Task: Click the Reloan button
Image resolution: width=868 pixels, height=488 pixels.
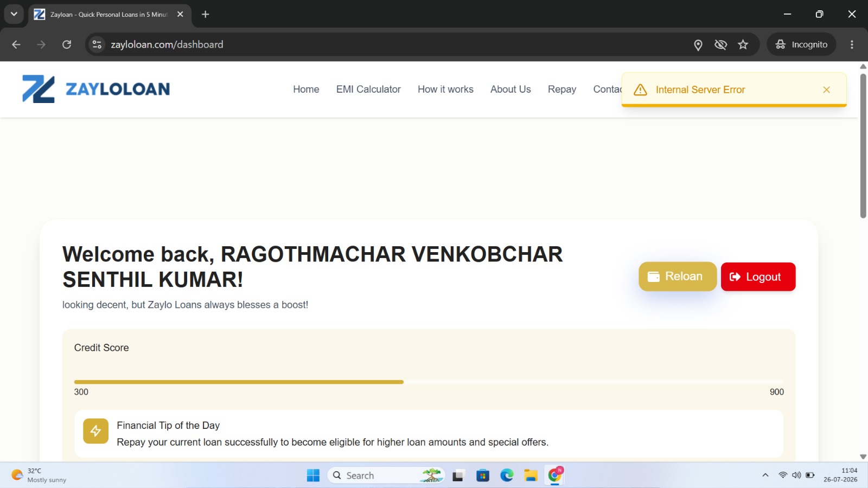Action: click(x=678, y=277)
